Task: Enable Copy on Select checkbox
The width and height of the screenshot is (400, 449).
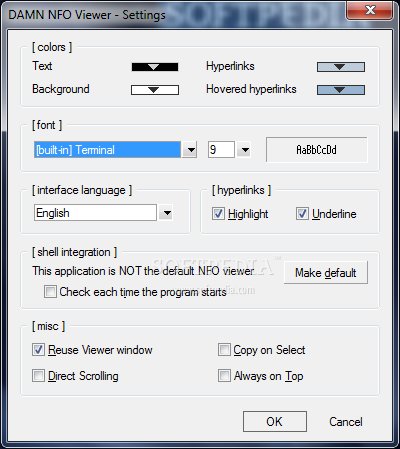Action: [224, 350]
